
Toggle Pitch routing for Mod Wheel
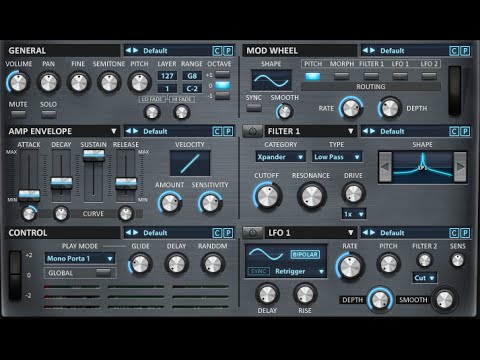(x=313, y=76)
